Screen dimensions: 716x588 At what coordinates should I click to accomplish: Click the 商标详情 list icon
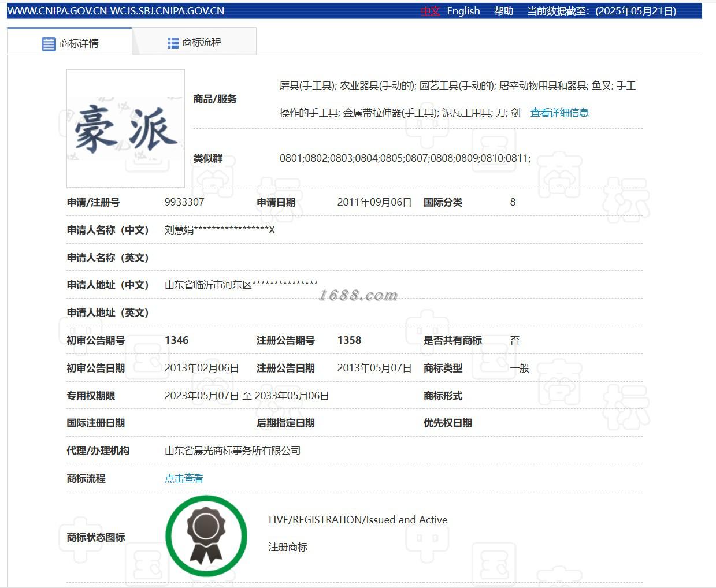coord(49,44)
